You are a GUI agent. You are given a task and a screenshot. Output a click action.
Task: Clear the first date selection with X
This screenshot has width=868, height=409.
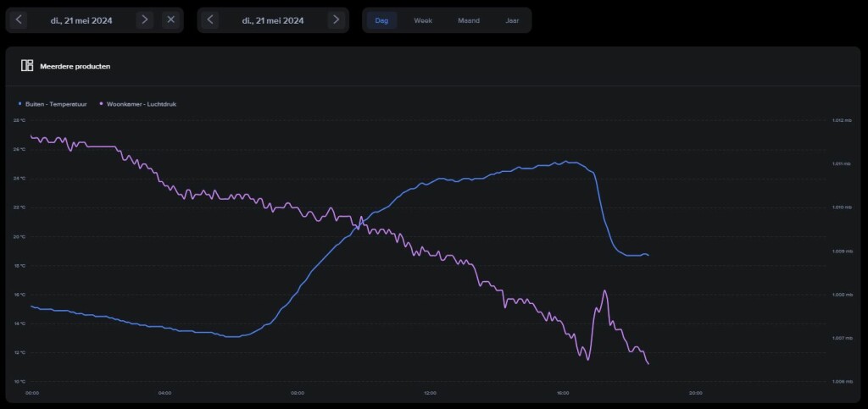170,19
